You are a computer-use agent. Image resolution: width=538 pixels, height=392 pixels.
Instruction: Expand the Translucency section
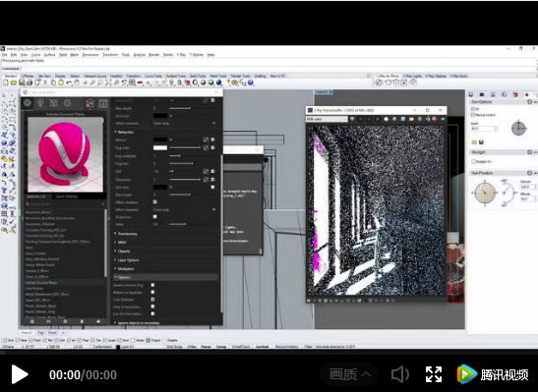(x=127, y=234)
